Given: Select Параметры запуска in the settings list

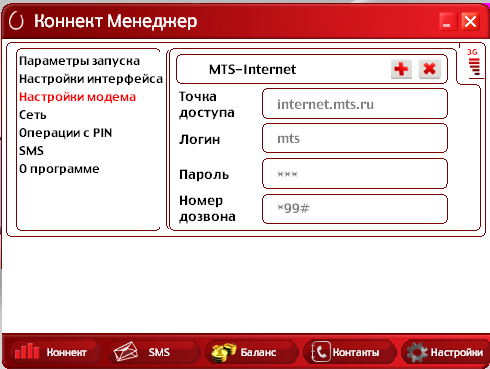Looking at the screenshot, I should pos(79,61).
